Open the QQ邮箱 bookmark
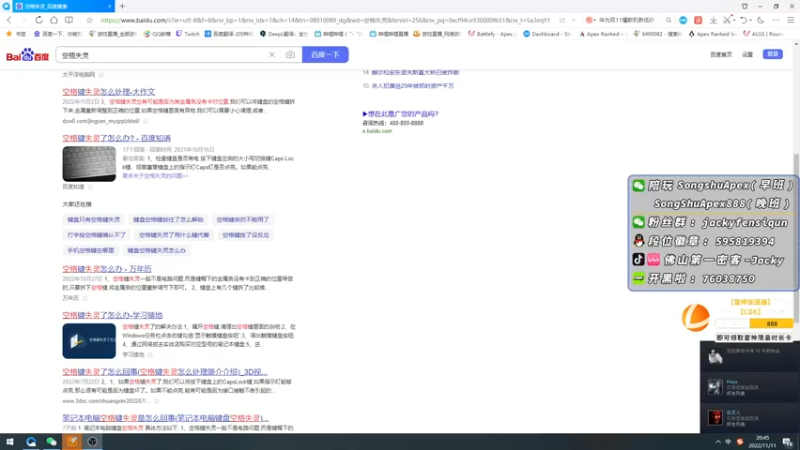Image resolution: width=800 pixels, height=450 pixels. (x=157, y=34)
